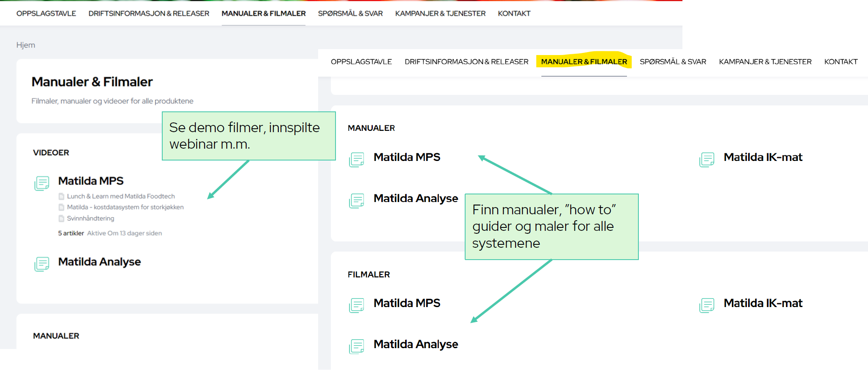The height and width of the screenshot is (371, 868).
Task: Click MANUALER heading at bottom-left card
Action: tap(56, 336)
